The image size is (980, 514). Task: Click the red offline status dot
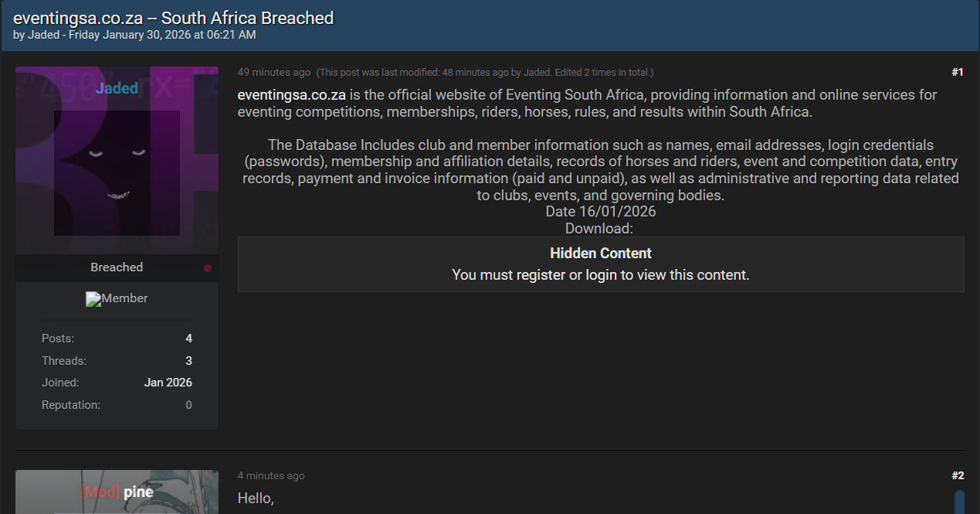click(x=208, y=268)
